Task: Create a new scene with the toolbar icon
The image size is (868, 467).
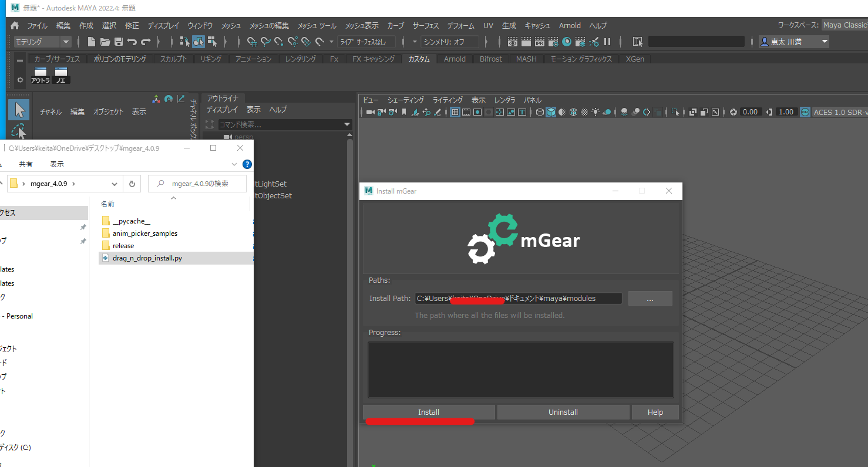Action: (91, 42)
